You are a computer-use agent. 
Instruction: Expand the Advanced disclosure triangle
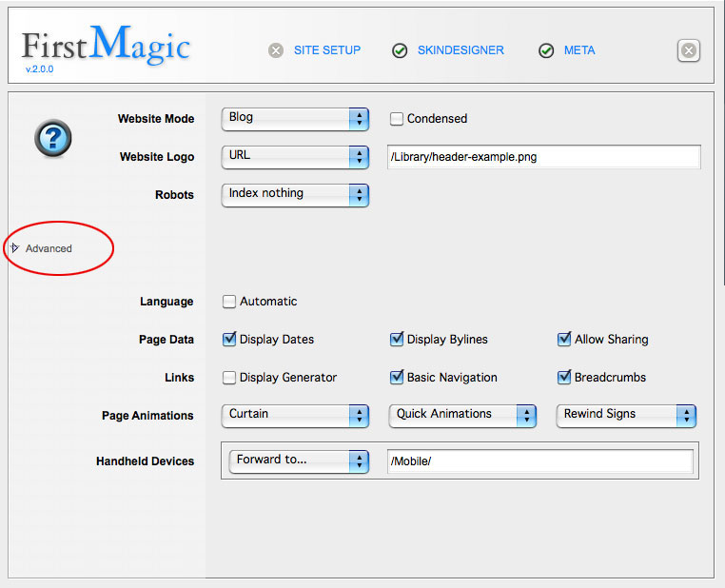[14, 248]
